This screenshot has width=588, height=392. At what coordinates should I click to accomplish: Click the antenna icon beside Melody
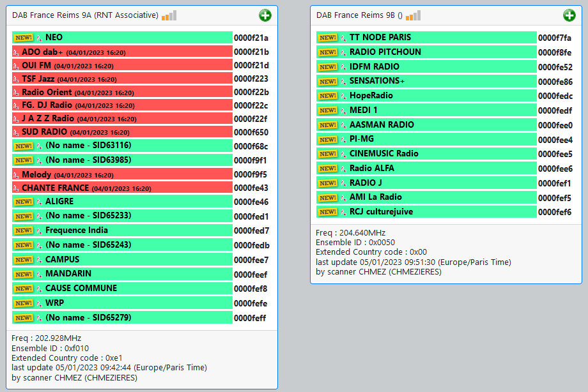[16, 175]
